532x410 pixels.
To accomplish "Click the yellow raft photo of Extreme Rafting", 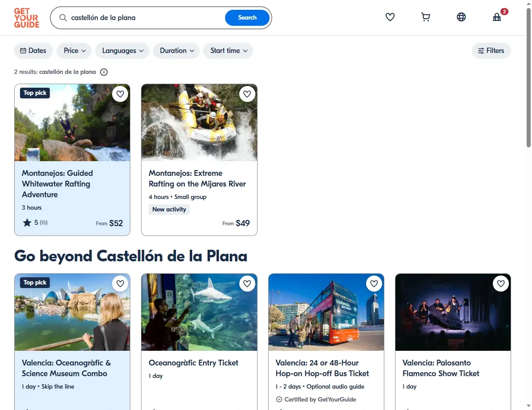I will pos(199,122).
